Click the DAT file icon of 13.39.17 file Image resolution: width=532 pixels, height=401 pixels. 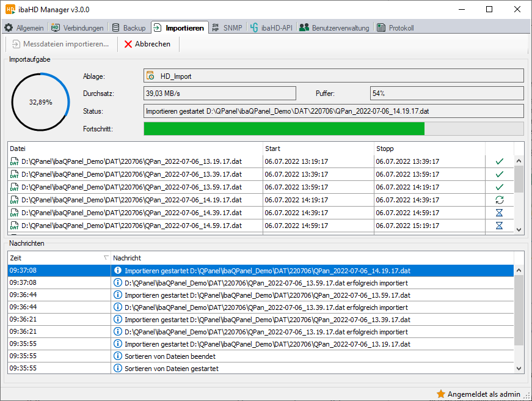(x=15, y=174)
